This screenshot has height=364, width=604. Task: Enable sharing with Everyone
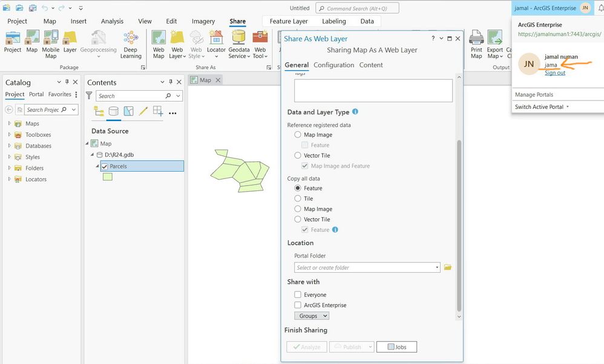298,294
